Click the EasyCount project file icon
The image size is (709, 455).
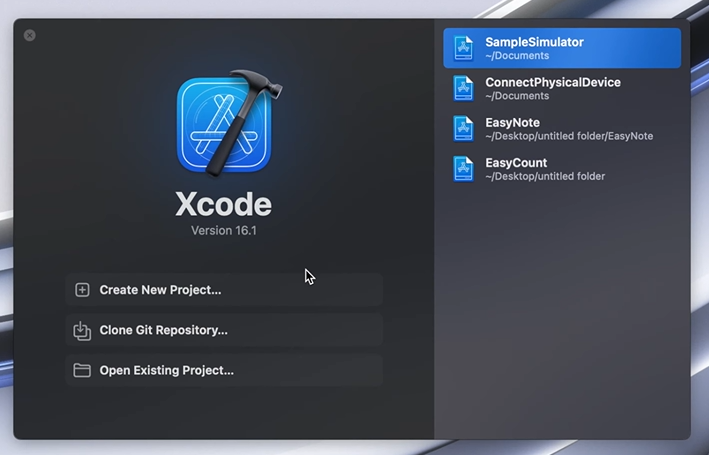coord(463,169)
